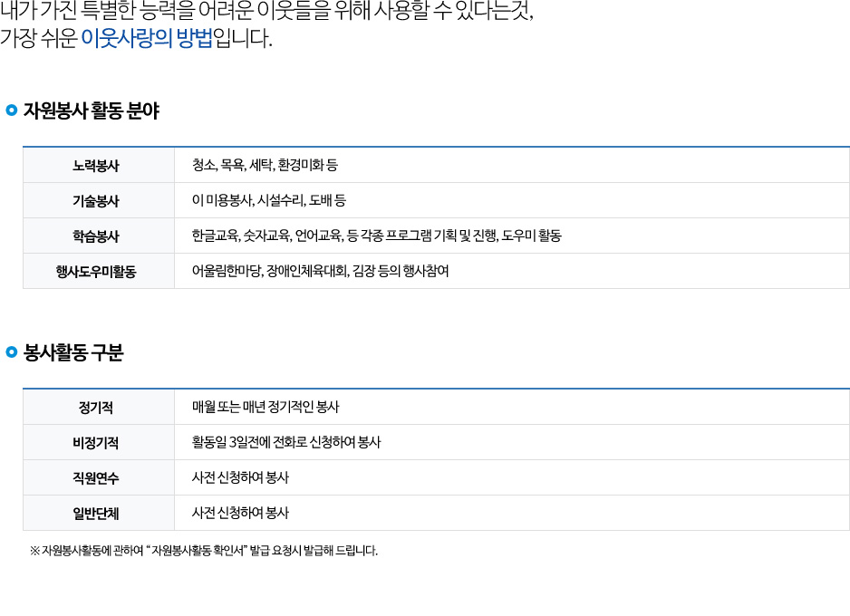The height and width of the screenshot is (616, 850).
Task: Select the 한글교육, 숫자교육 description cell
Action: point(512,236)
